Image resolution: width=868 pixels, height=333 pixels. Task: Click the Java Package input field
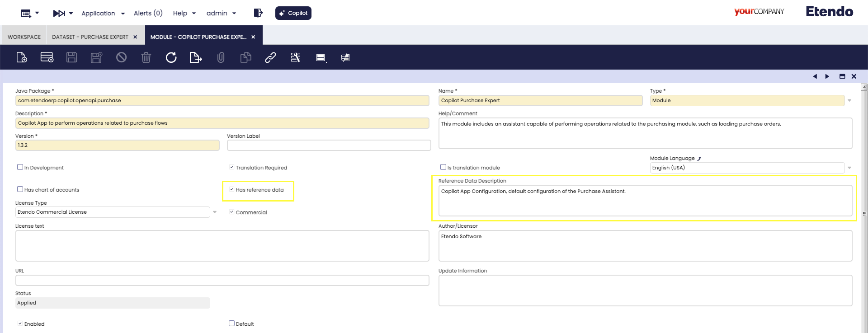tap(222, 100)
